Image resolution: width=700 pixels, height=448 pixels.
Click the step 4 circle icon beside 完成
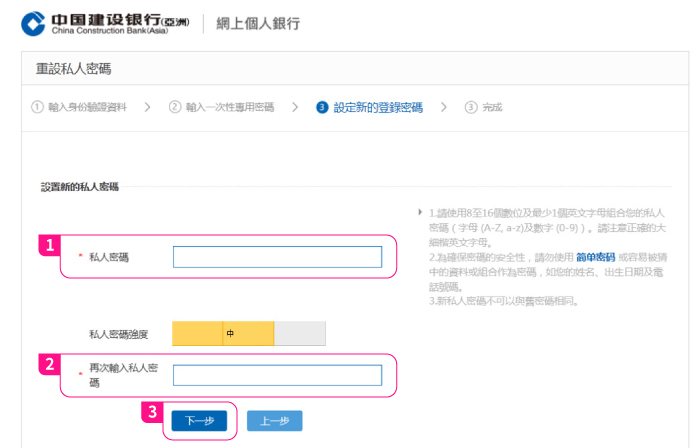[x=470, y=107]
